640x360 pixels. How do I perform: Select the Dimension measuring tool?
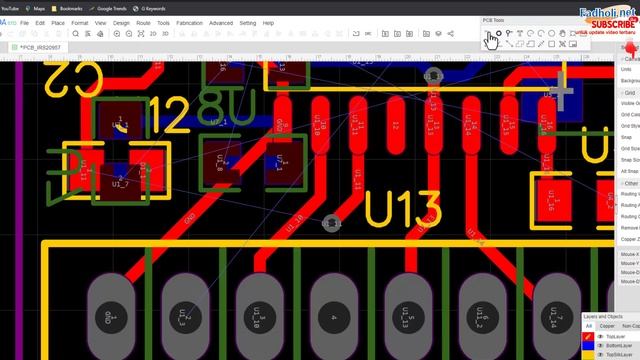541,44
